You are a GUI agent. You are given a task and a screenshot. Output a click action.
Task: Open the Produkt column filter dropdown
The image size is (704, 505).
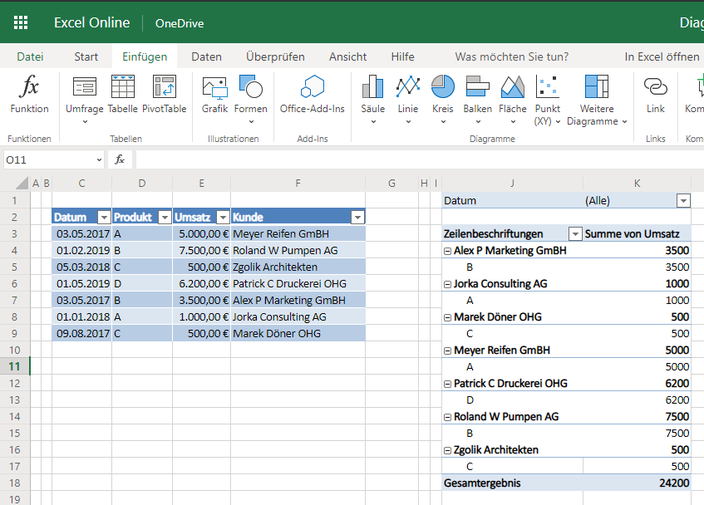coord(165,217)
